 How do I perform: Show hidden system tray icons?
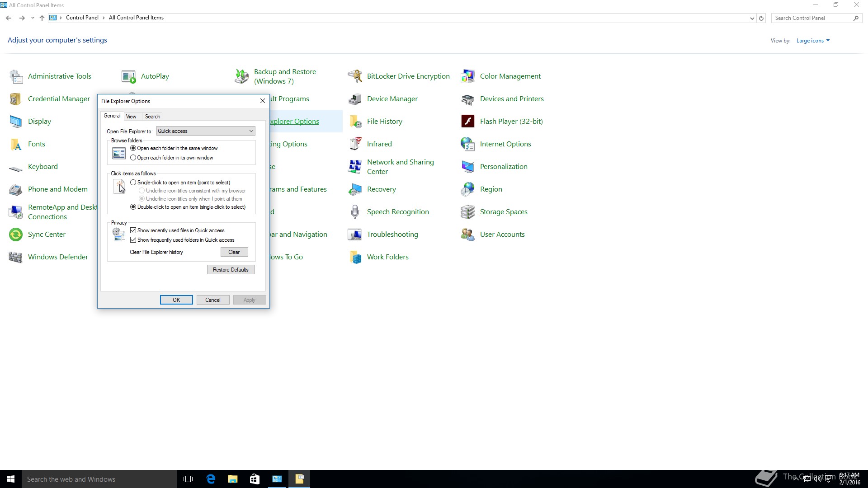tap(796, 479)
